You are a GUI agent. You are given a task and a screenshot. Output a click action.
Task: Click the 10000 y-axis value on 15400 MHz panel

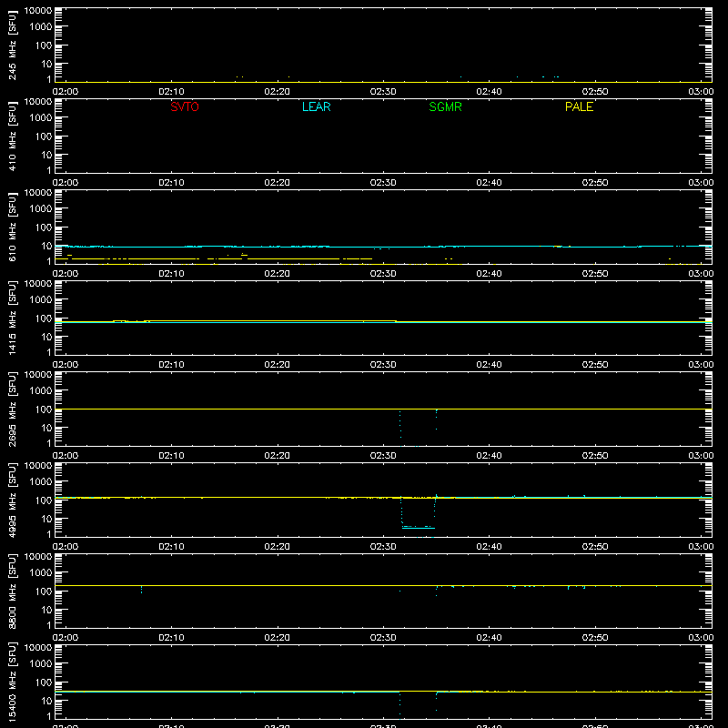[38, 648]
